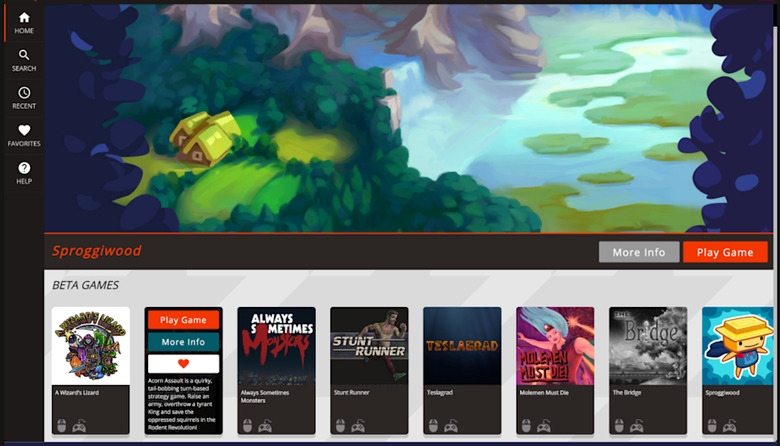Click the gamepad icon under Stunt Runner
Image resolution: width=780 pixels, height=446 pixels.
pyautogui.click(x=358, y=425)
